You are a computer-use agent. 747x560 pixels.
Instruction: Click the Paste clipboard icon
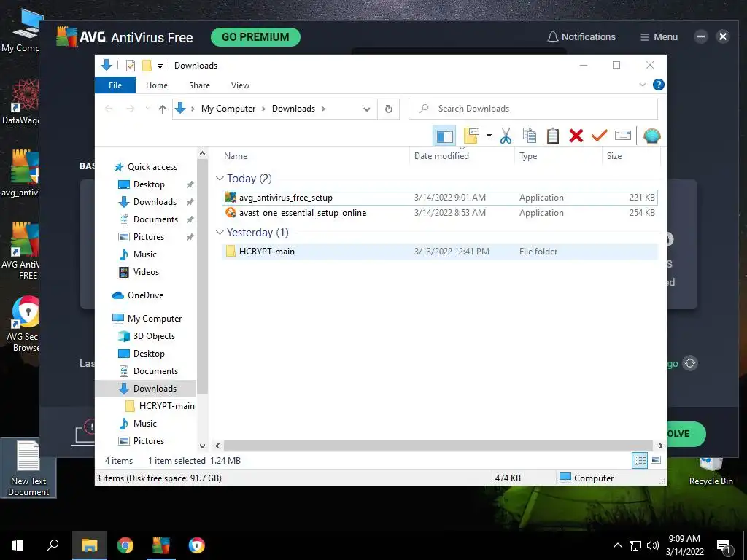click(553, 136)
